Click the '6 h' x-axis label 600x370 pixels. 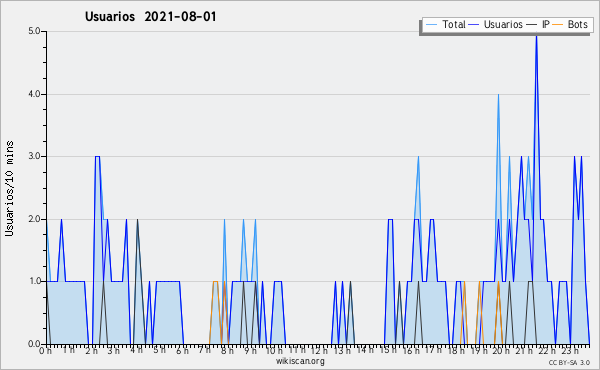[182, 351]
